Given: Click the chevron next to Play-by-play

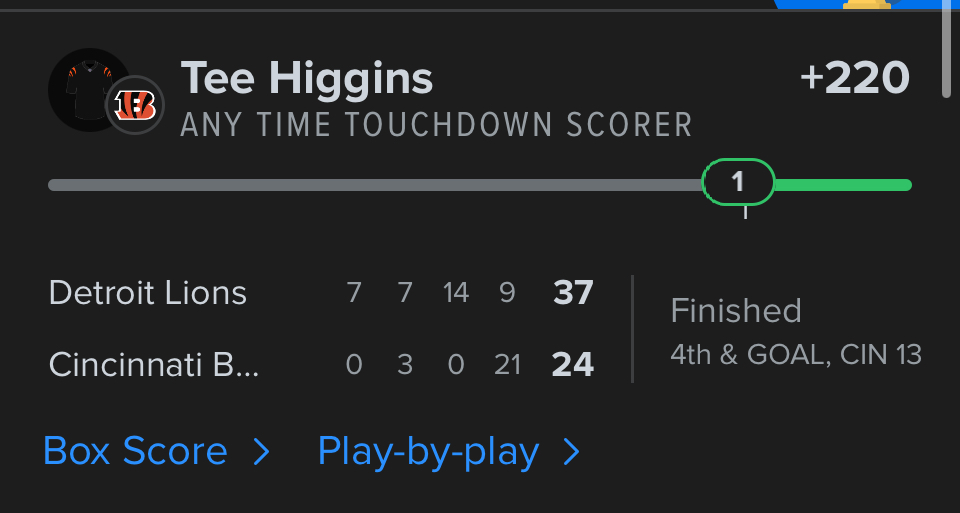Looking at the screenshot, I should pos(572,453).
